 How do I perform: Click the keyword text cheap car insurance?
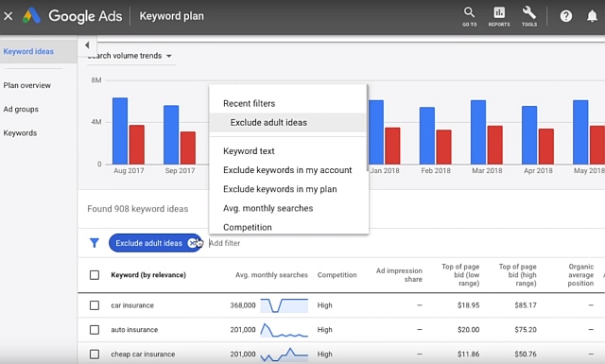point(143,354)
